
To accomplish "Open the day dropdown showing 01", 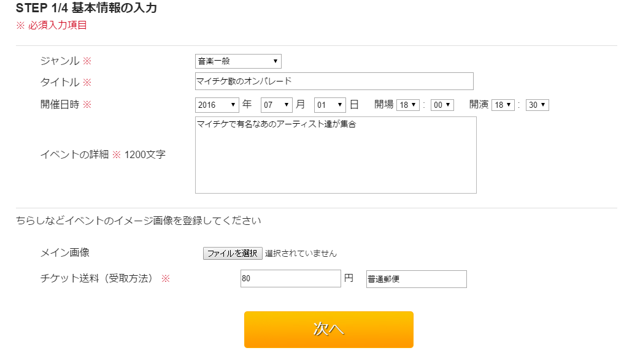I will [x=330, y=105].
